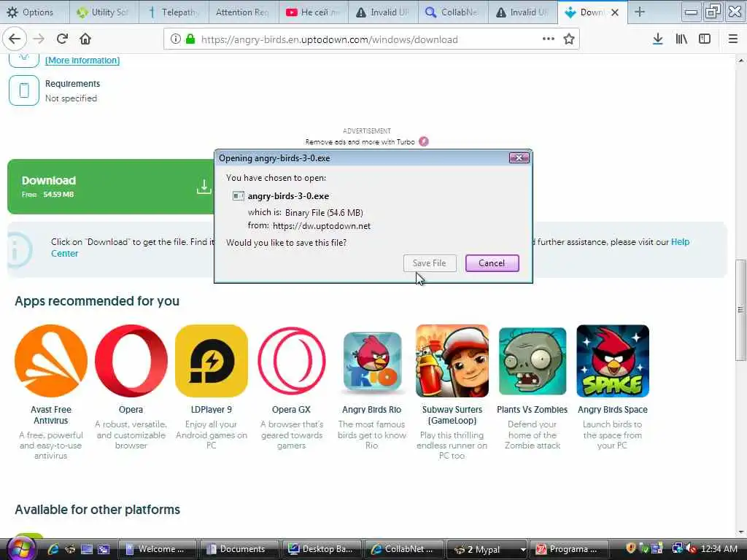The width and height of the screenshot is (747, 560).
Task: Switch to the Options tab
Action: click(34, 12)
